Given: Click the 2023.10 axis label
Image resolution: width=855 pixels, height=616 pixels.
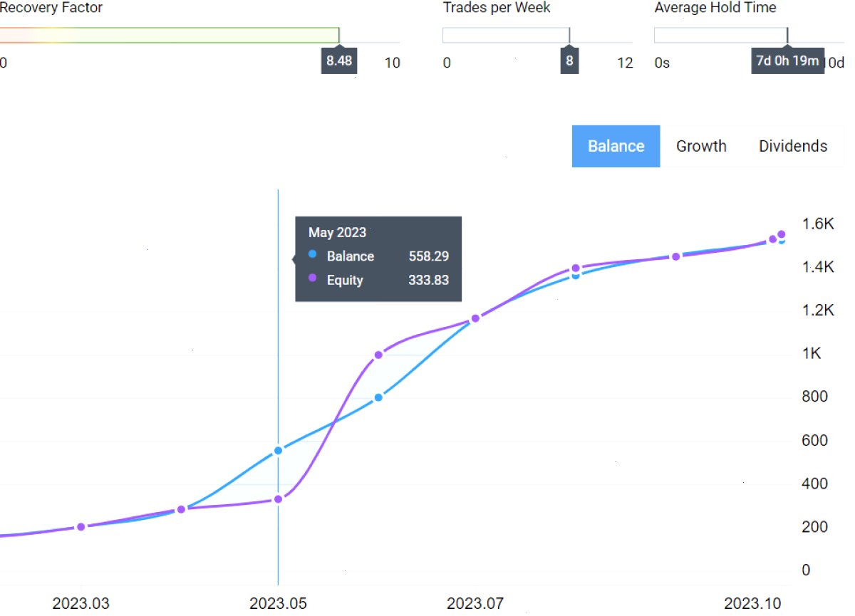Looking at the screenshot, I should pyautogui.click(x=753, y=604).
